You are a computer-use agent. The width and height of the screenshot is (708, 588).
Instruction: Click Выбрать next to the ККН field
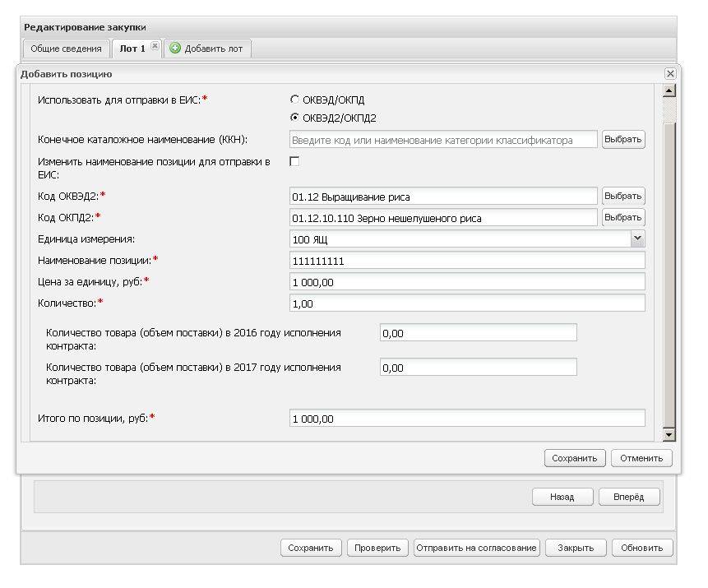(x=623, y=140)
